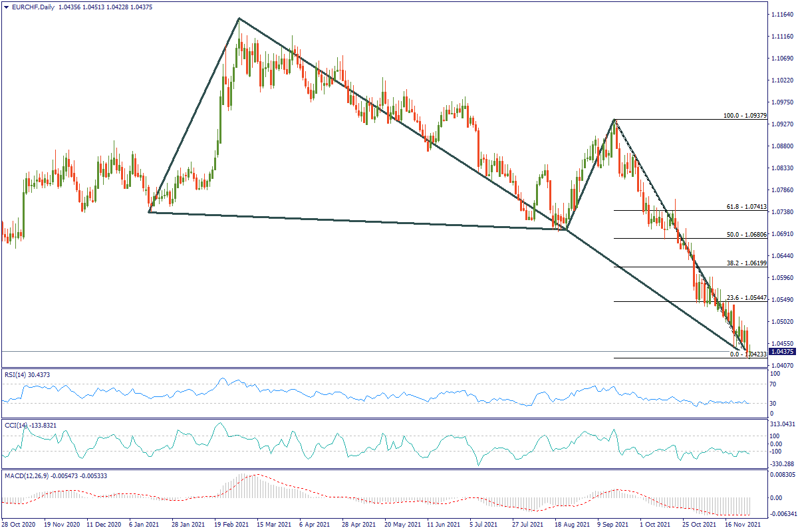Click the current price tag 1.04375
Viewport: 798px width, 532px height.
pyautogui.click(x=781, y=352)
